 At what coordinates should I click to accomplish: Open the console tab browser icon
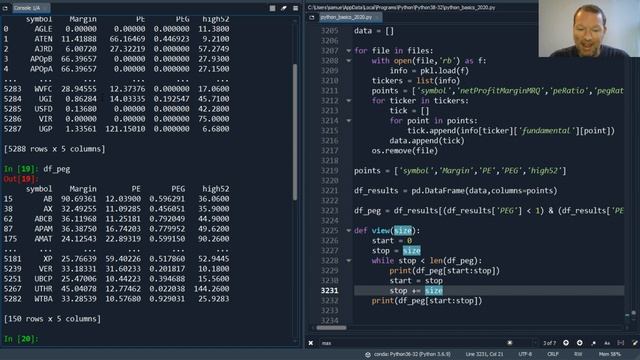5,8
